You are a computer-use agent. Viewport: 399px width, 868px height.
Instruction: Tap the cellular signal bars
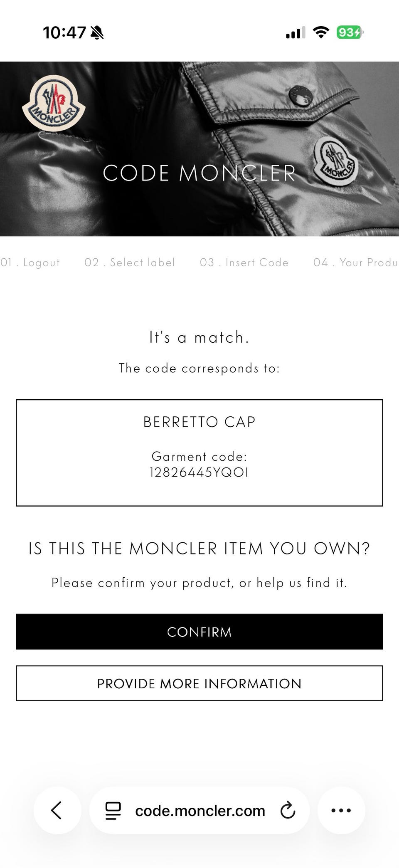295,32
